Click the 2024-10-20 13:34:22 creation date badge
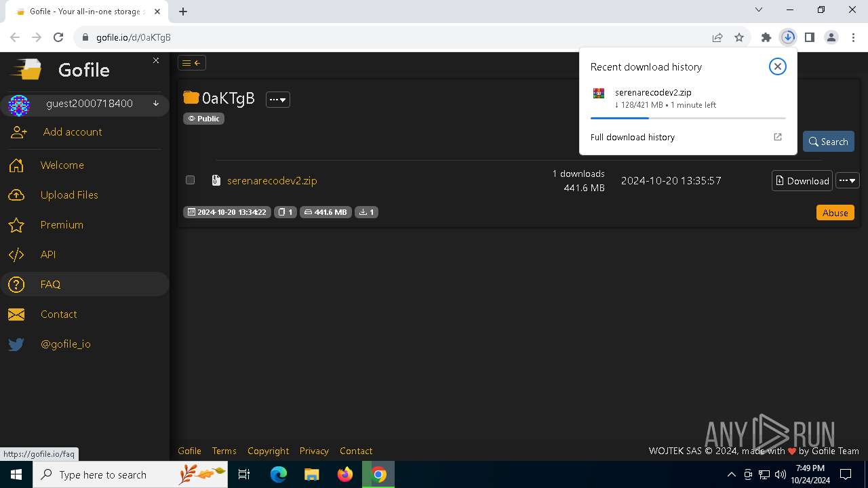Viewport: 868px width, 488px height. 227,212
